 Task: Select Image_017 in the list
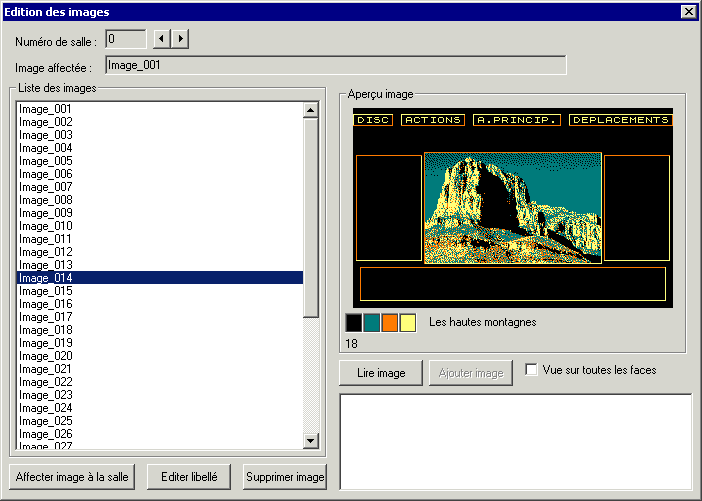tap(160, 317)
